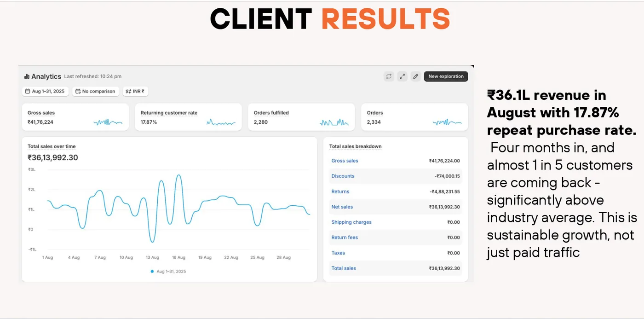
Task: Click the Returns link
Action: (340, 191)
